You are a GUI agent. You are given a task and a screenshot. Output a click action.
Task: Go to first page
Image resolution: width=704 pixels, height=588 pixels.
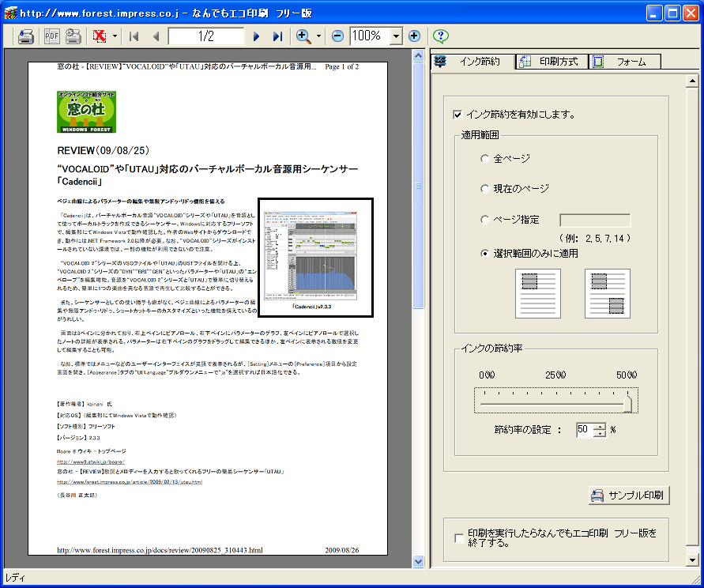click(x=134, y=36)
